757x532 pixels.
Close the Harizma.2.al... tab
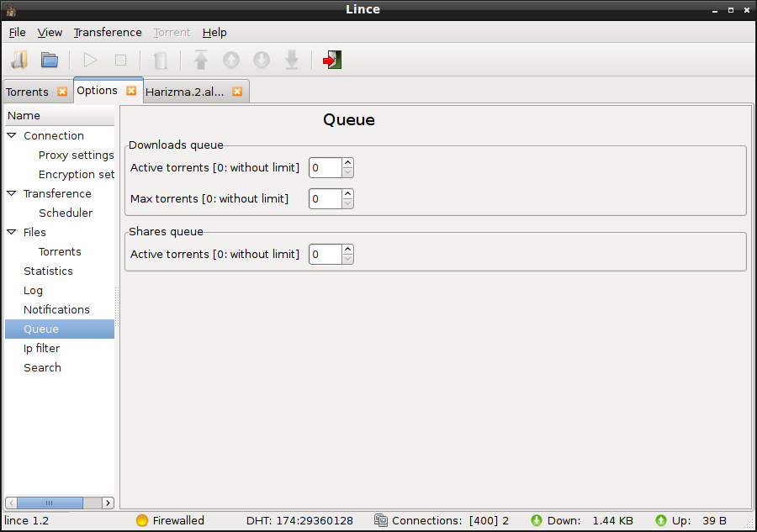point(237,92)
